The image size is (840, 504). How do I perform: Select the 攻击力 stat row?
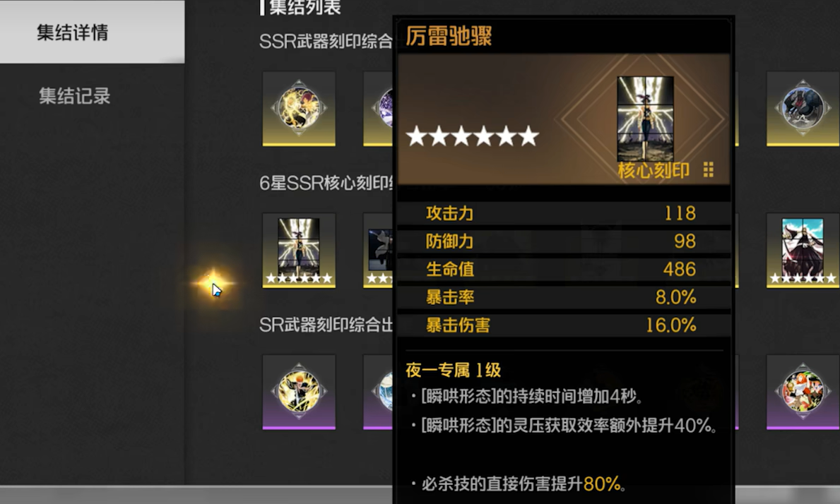tap(564, 213)
